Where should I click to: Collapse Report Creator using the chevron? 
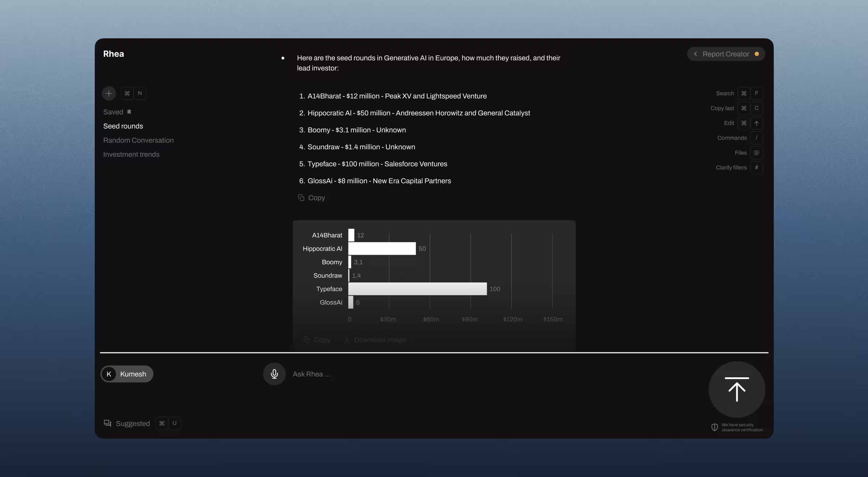(695, 54)
